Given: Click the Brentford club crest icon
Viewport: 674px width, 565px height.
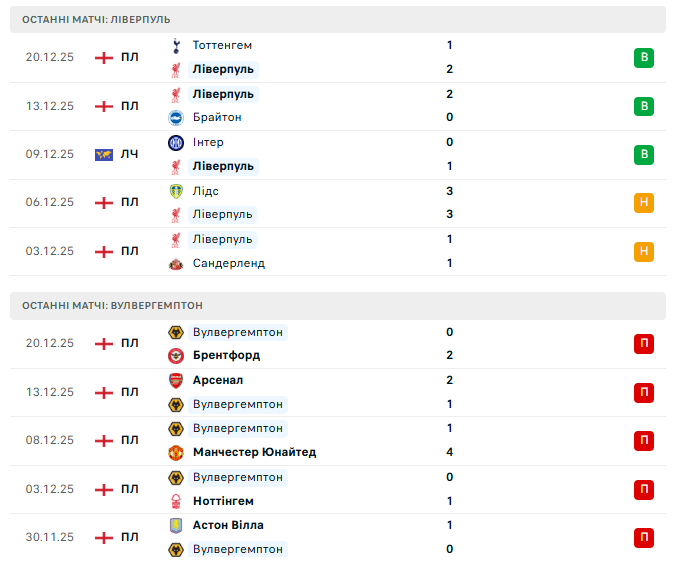Looking at the screenshot, I should (175, 355).
